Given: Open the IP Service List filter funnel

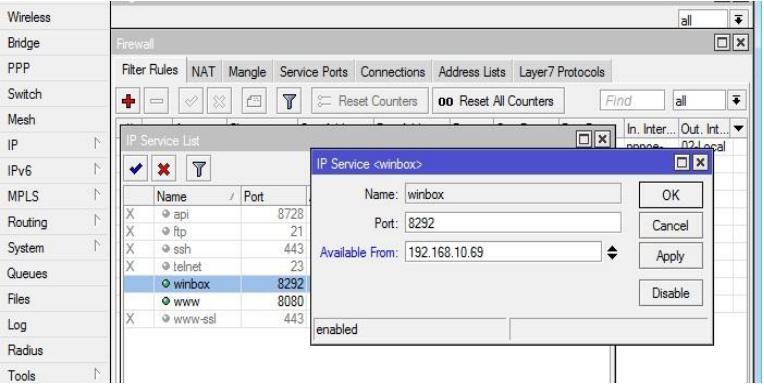Looking at the screenshot, I should 199,169.
